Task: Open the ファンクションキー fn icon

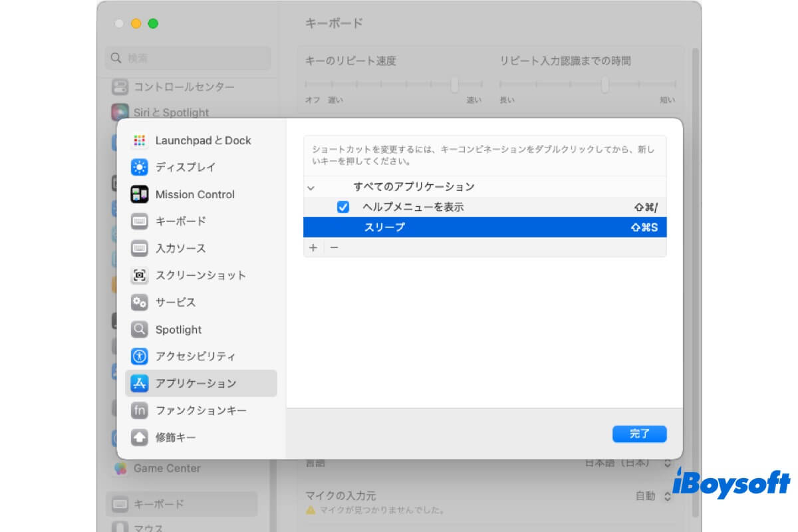Action: (139, 410)
